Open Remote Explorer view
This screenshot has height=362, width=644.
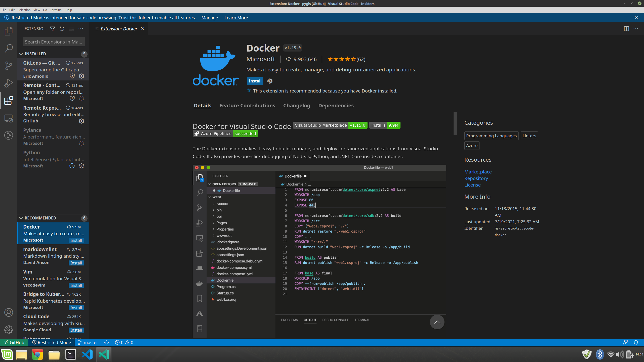point(9,118)
